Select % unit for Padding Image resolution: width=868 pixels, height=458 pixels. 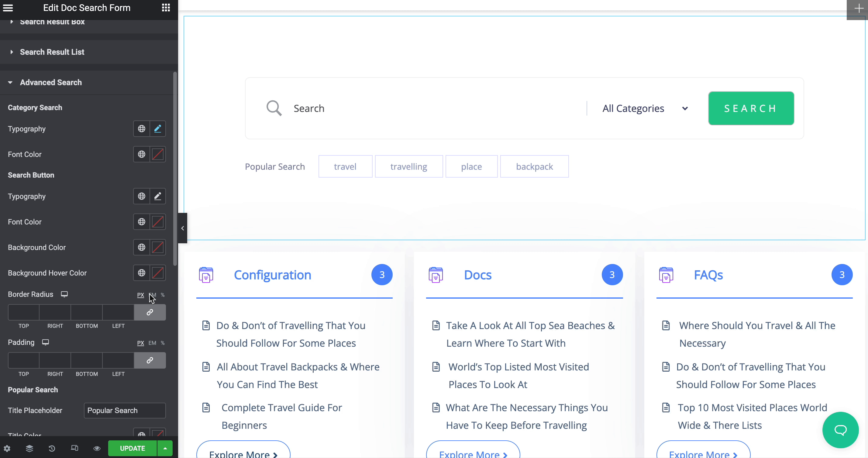click(x=163, y=343)
